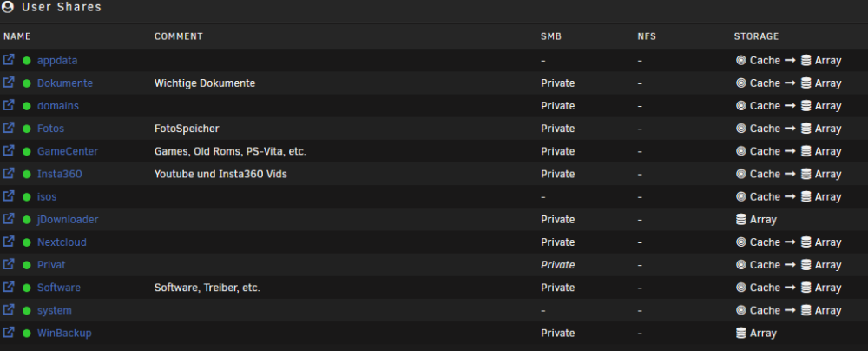The height and width of the screenshot is (351, 868).
Task: Click the green status dot for Software
Action: pyautogui.click(x=27, y=288)
